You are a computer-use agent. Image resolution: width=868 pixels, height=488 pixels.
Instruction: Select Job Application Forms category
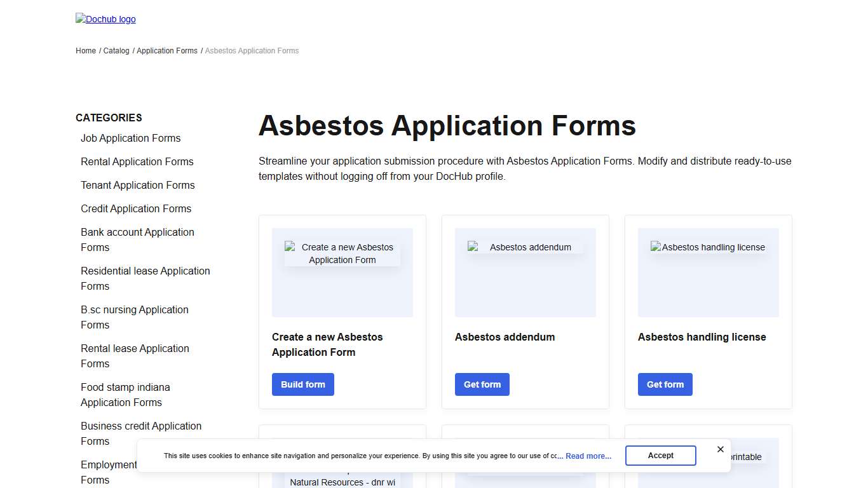coord(130,138)
